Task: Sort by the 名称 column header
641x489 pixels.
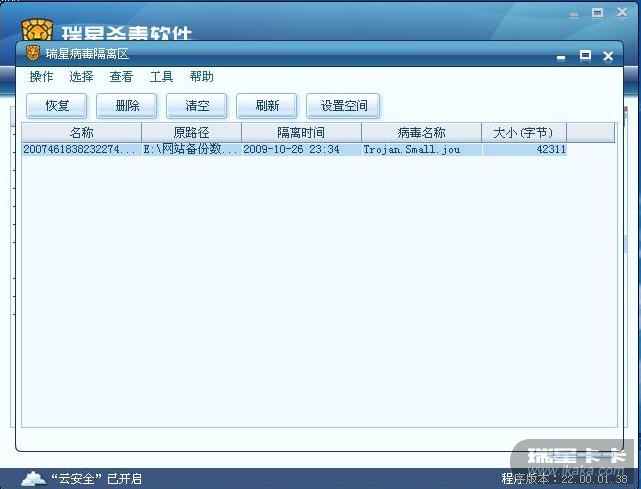Action: click(x=81, y=132)
